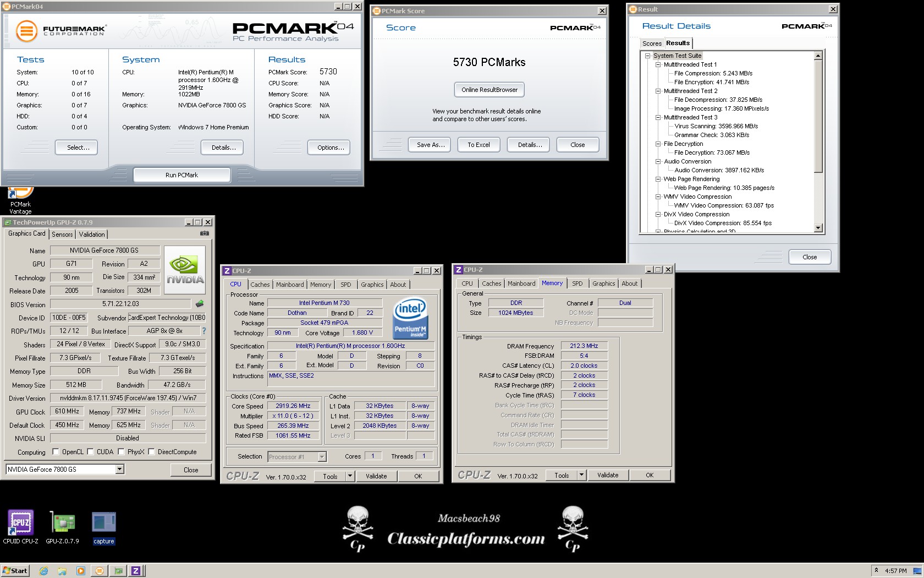Click the BIOS version save chip icon in GPU-Z
The width and height of the screenshot is (924, 578).
pos(200,303)
